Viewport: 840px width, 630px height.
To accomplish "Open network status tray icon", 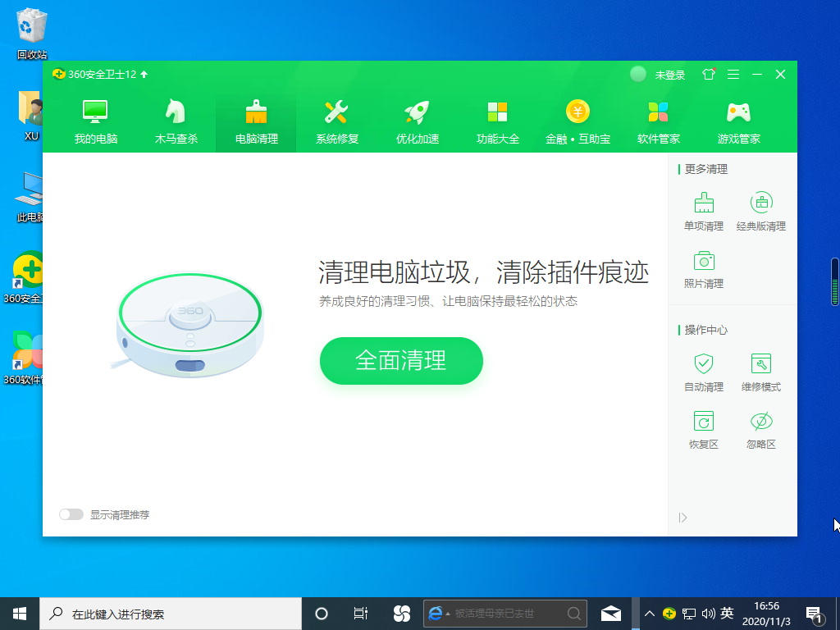I will pos(689,614).
